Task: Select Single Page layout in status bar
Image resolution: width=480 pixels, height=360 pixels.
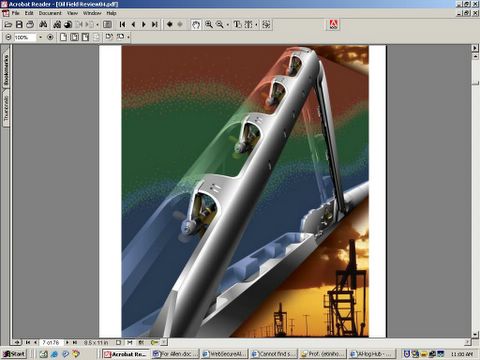Action: tap(119, 342)
